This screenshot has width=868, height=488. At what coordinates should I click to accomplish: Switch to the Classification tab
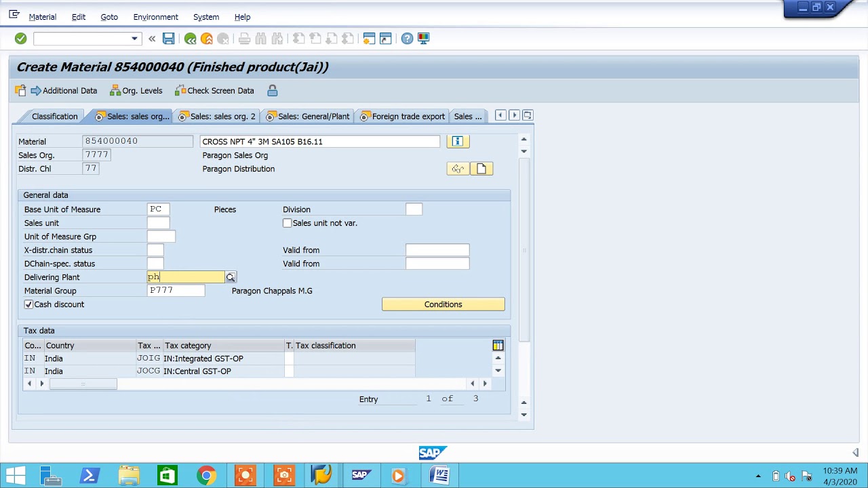54,117
